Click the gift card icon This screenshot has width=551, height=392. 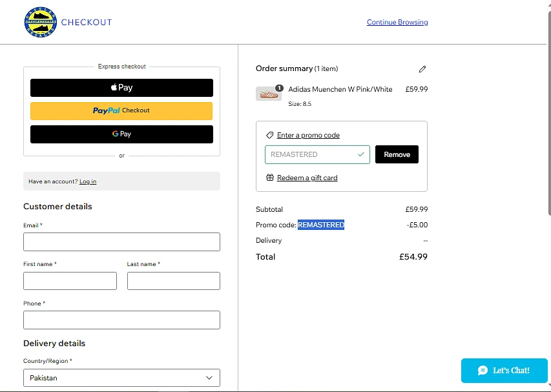270,178
